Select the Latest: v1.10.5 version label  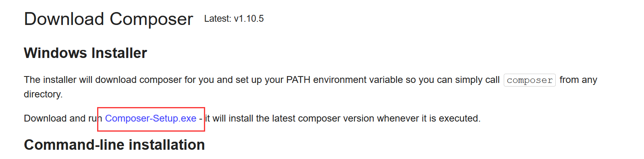(234, 19)
